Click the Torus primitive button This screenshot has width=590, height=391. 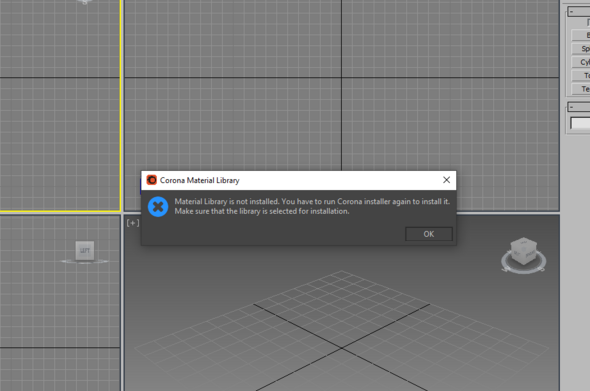pos(581,76)
